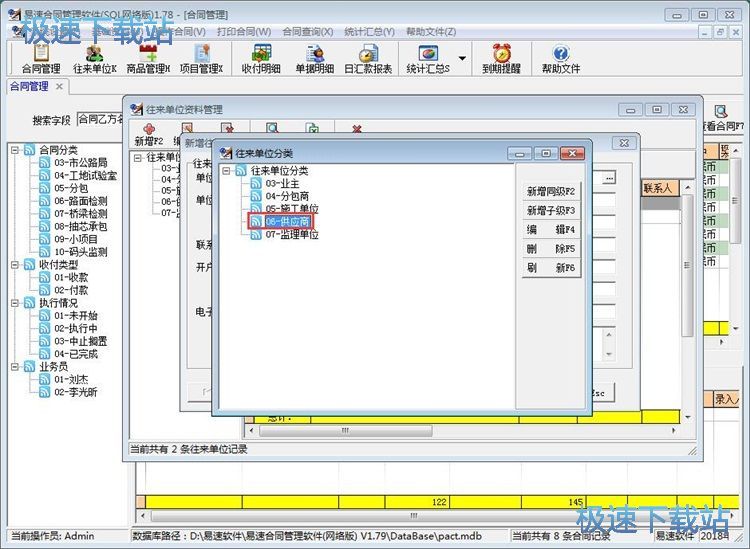The height and width of the screenshot is (549, 750).
Task: Click 删除F5 button
Action: click(x=551, y=249)
